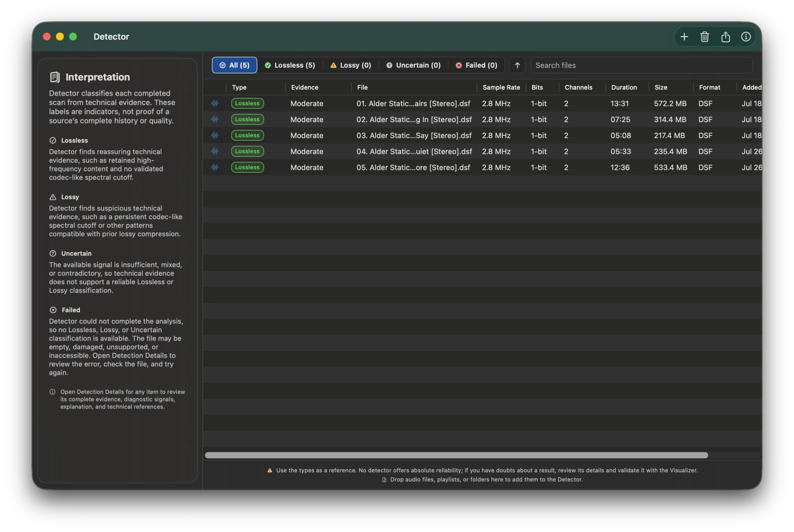Click size value 314.4 MB

click(x=670, y=120)
